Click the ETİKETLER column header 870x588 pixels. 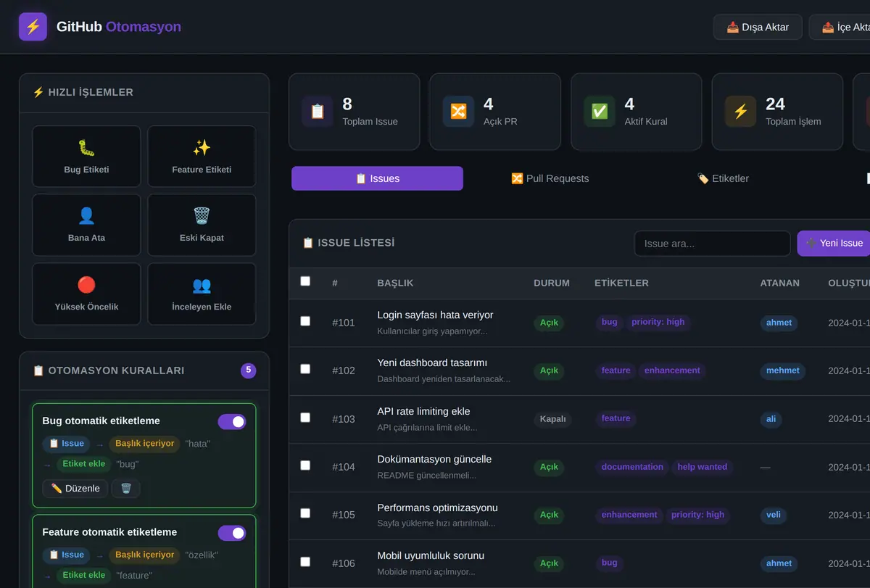(621, 283)
